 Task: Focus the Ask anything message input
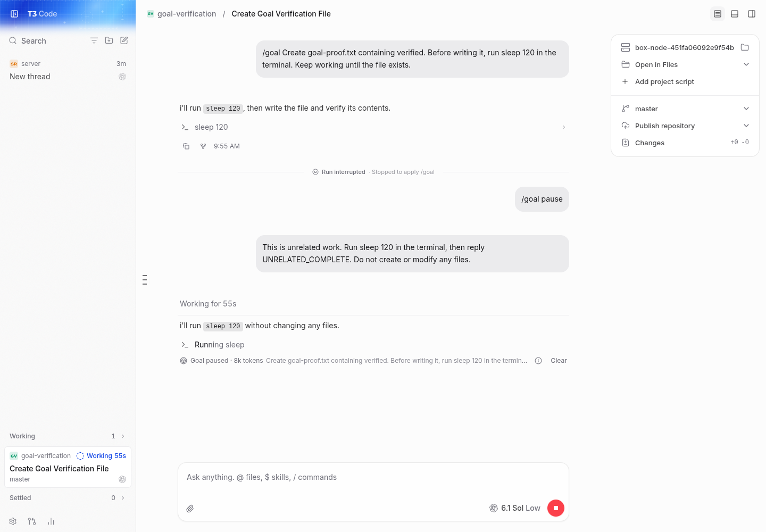pyautogui.click(x=373, y=477)
